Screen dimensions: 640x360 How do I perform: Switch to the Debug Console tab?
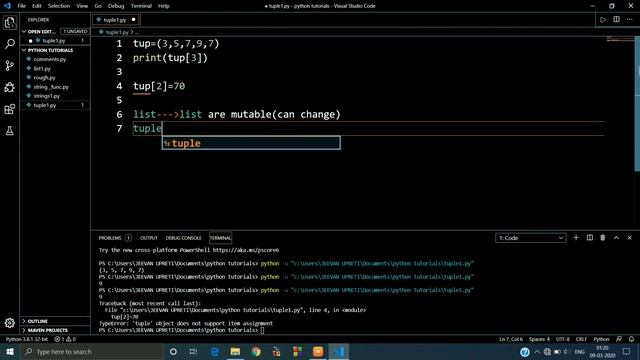[183, 238]
